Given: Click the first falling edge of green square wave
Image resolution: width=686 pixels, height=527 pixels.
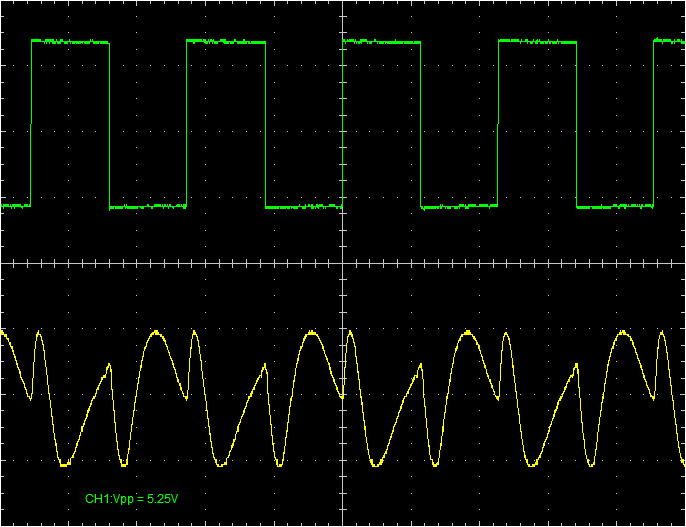Looking at the screenshot, I should [109, 125].
